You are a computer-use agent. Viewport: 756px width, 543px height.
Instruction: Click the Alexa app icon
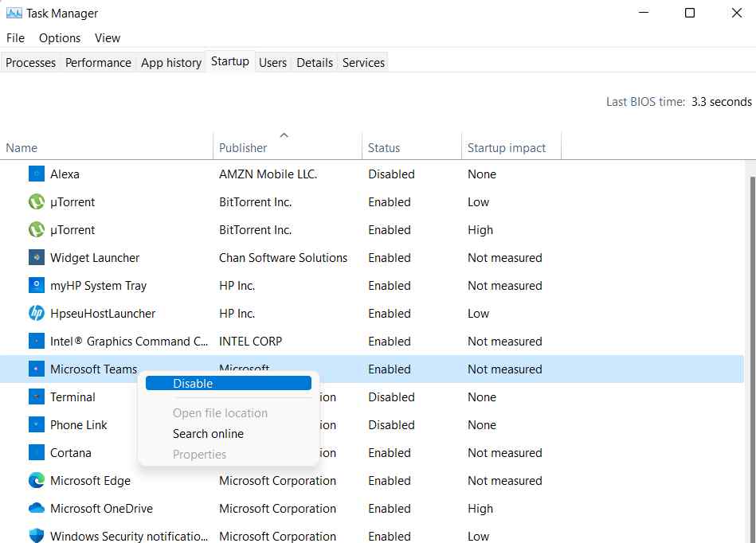pos(36,174)
